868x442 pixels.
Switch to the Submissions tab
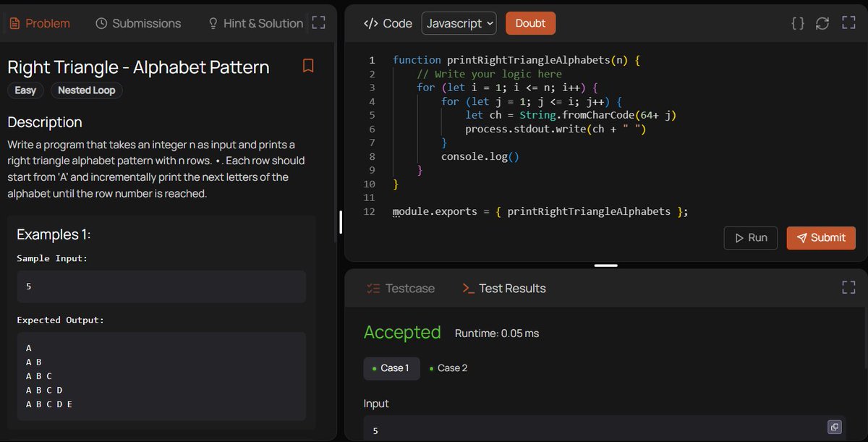pyautogui.click(x=138, y=23)
